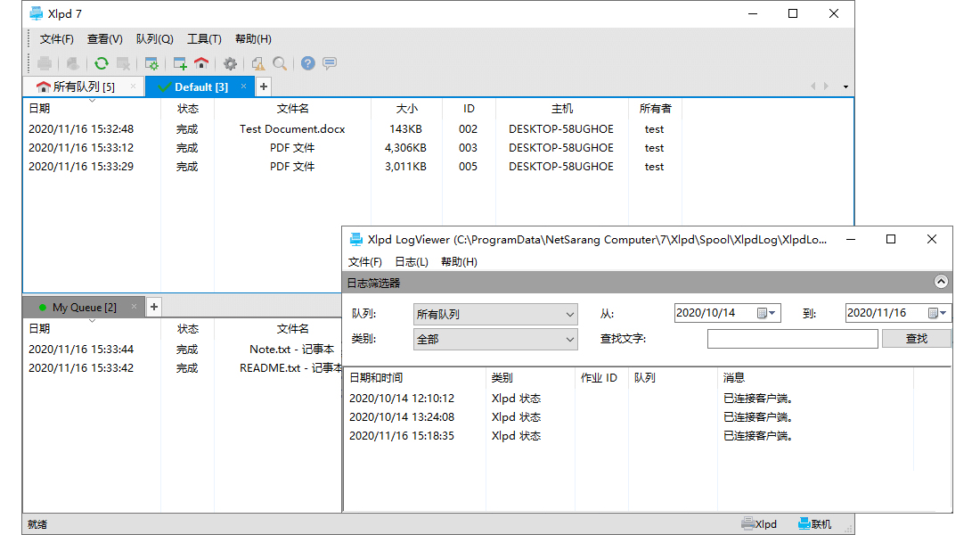
Task: Activate the search magnifier toolbar icon
Action: click(280, 63)
